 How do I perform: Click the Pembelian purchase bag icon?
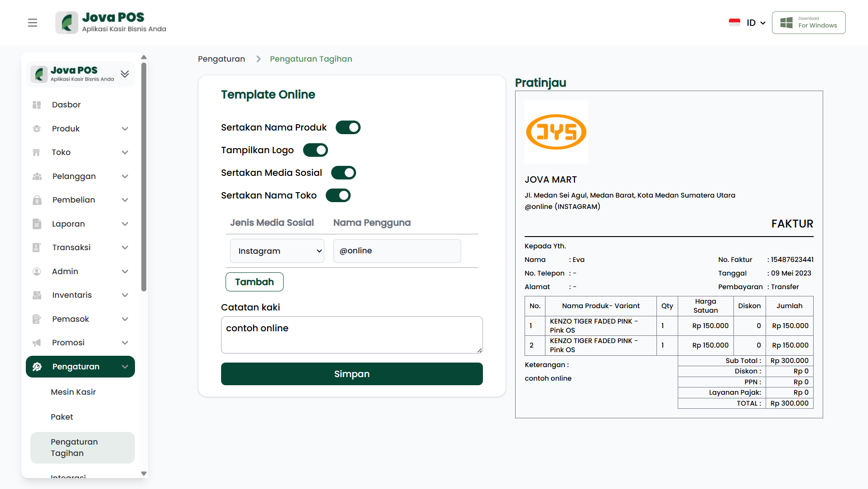(x=37, y=200)
